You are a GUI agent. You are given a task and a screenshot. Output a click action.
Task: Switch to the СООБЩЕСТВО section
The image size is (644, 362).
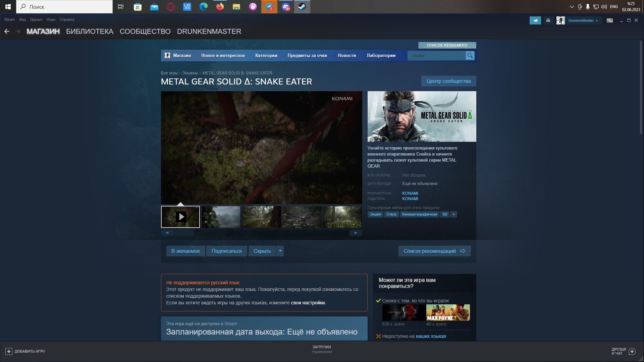click(x=145, y=32)
